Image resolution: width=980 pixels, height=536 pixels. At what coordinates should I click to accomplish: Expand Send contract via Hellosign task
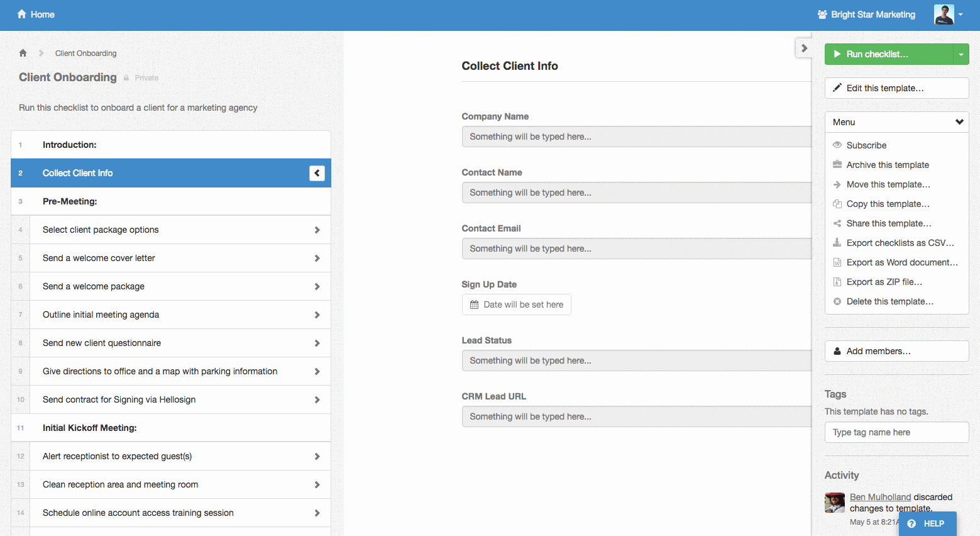click(317, 399)
